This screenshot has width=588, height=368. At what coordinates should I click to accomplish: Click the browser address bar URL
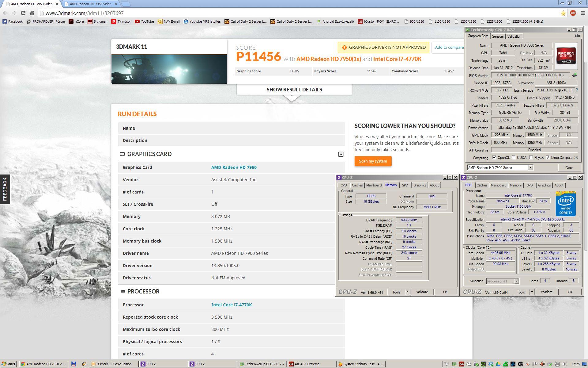click(85, 13)
